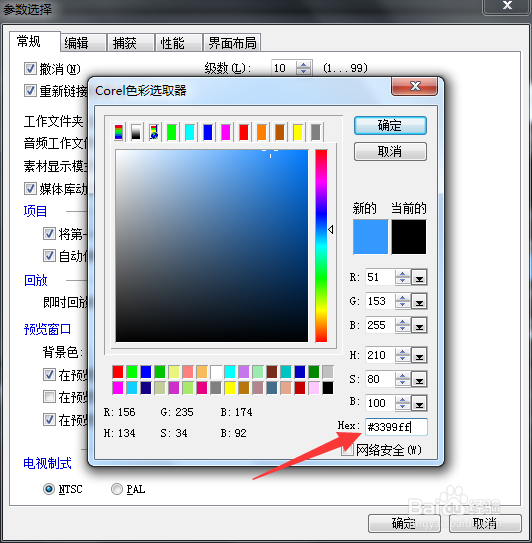Adjust the G value spinner arrows
This screenshot has height=543, width=532.
coord(402,301)
